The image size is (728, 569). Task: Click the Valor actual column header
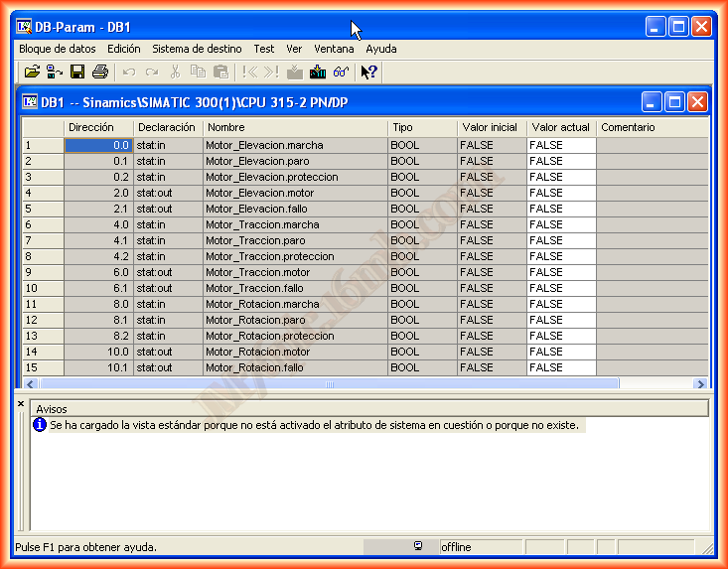(x=561, y=127)
